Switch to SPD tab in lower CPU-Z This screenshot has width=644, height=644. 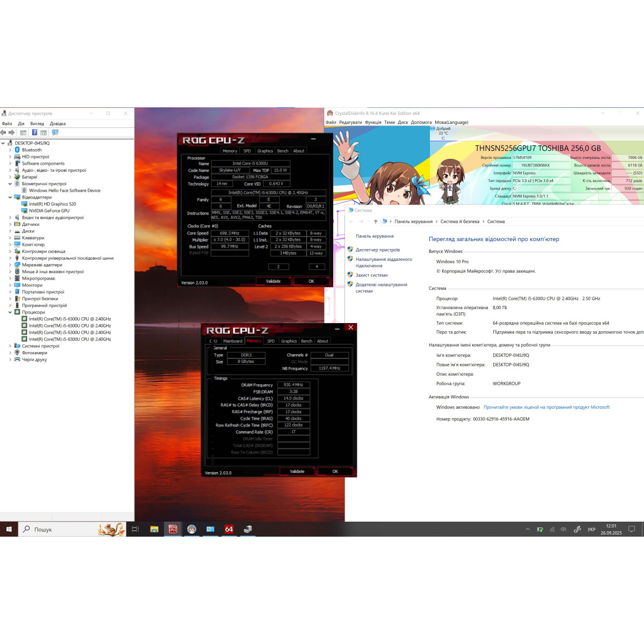point(271,341)
